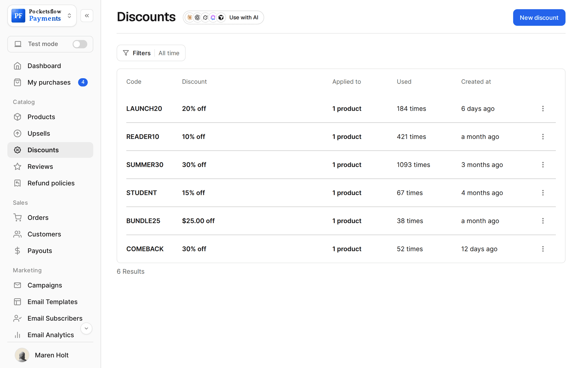Go to My purchases

[x=50, y=83]
